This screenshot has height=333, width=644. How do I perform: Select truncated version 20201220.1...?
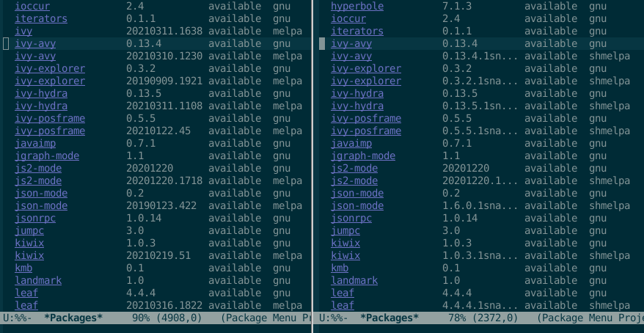[x=480, y=180]
